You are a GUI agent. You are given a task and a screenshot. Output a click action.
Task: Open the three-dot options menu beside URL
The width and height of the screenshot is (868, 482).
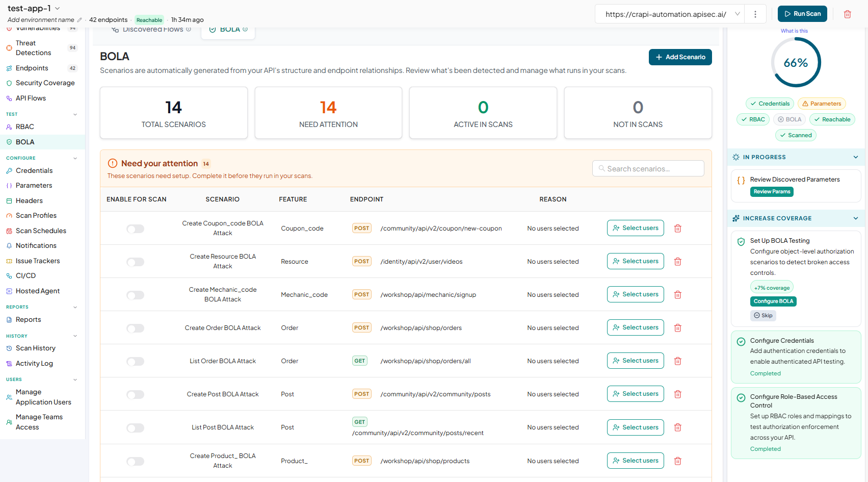coord(755,14)
